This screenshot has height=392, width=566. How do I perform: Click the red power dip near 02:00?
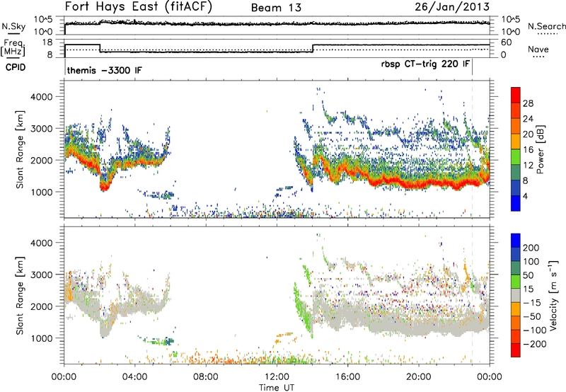tap(105, 186)
